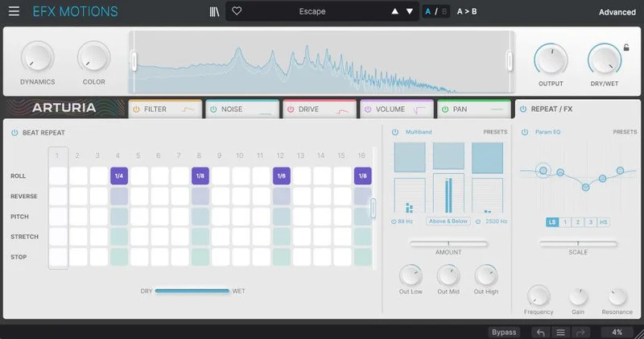
Task: Open the Multiband PRESETS menu
Action: [495, 132]
